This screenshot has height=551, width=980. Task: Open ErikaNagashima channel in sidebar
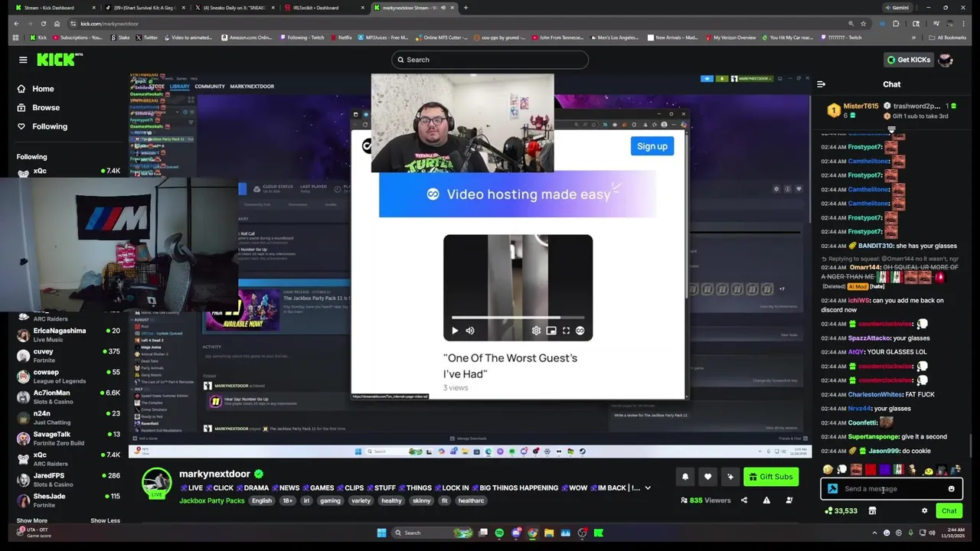click(70, 335)
